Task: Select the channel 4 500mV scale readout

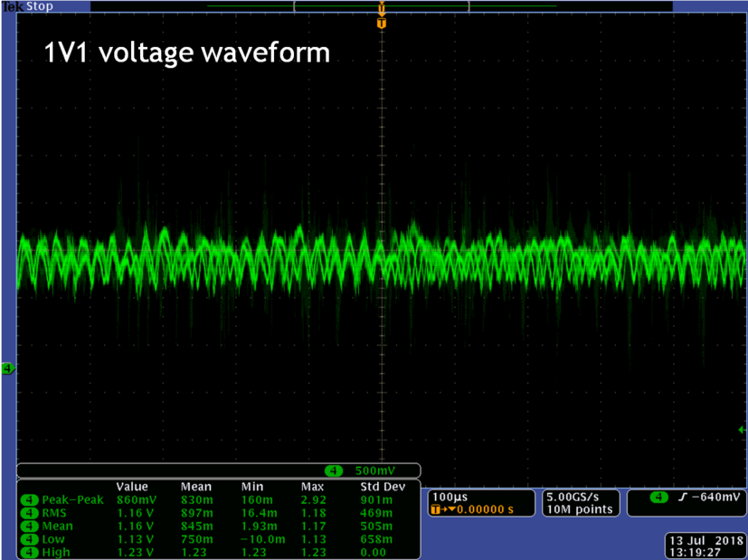Action: pyautogui.click(x=375, y=470)
